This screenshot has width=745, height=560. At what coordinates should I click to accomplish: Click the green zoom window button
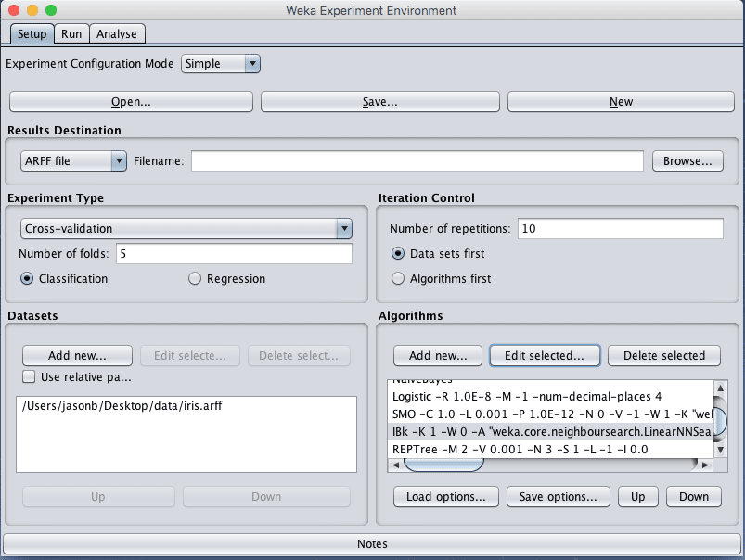(51, 10)
